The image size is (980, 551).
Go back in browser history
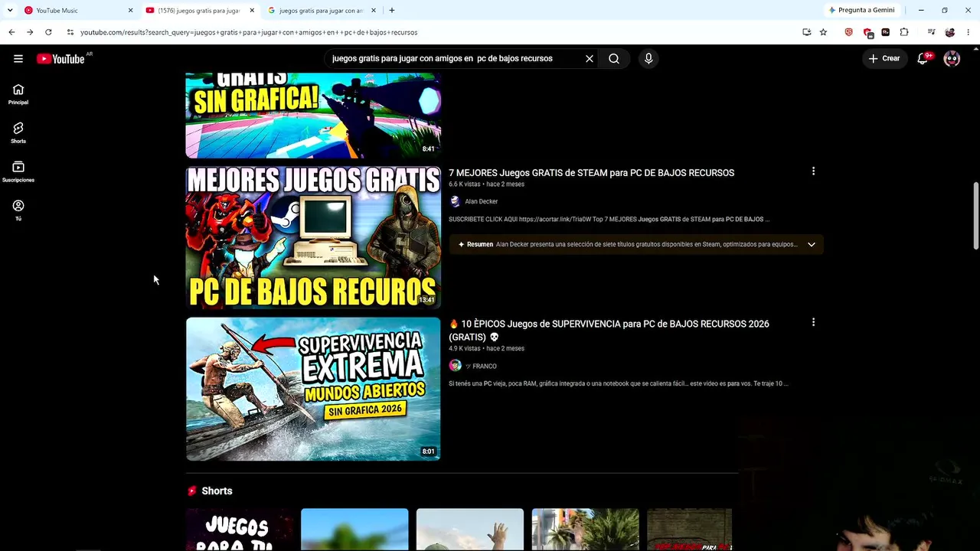pos(11,32)
